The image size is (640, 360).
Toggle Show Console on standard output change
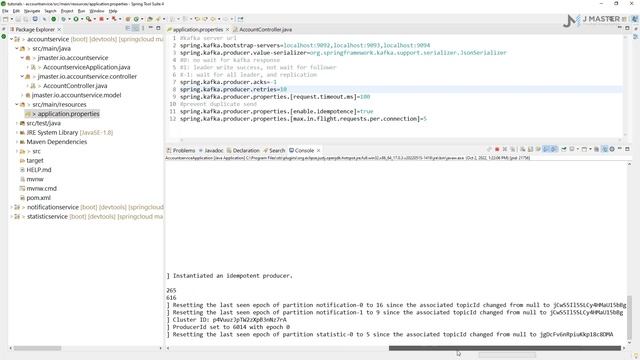coord(546,149)
